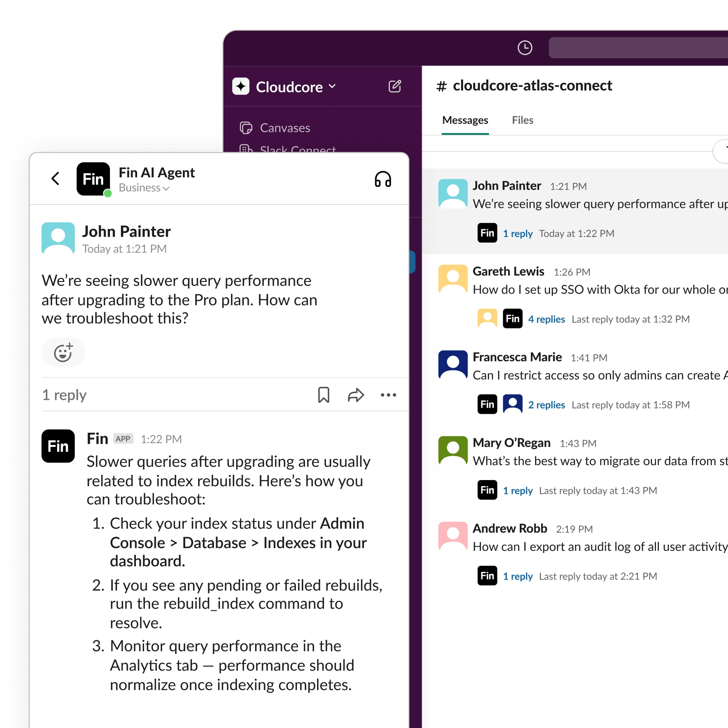Click Andrew Robb's name in the channel
The width and height of the screenshot is (728, 728).
(x=510, y=529)
